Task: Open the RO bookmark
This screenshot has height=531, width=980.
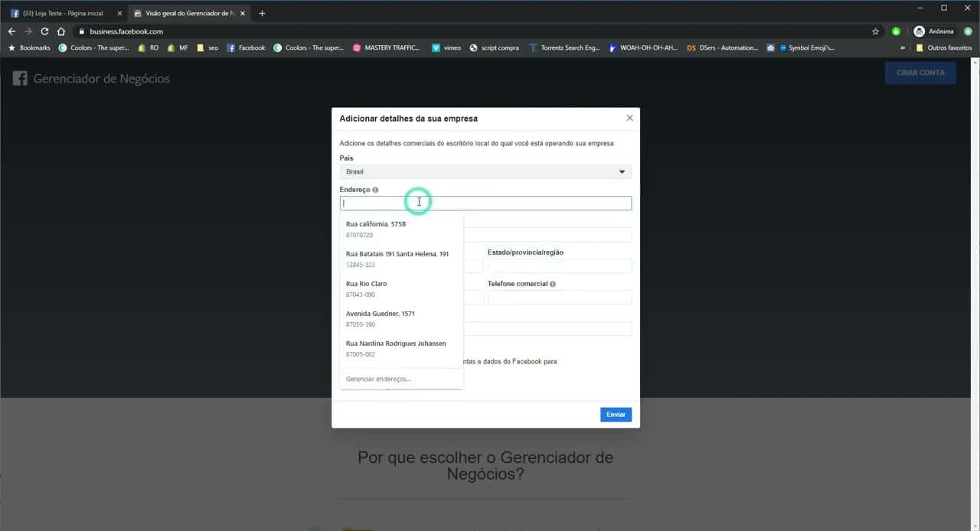Action: [x=149, y=47]
